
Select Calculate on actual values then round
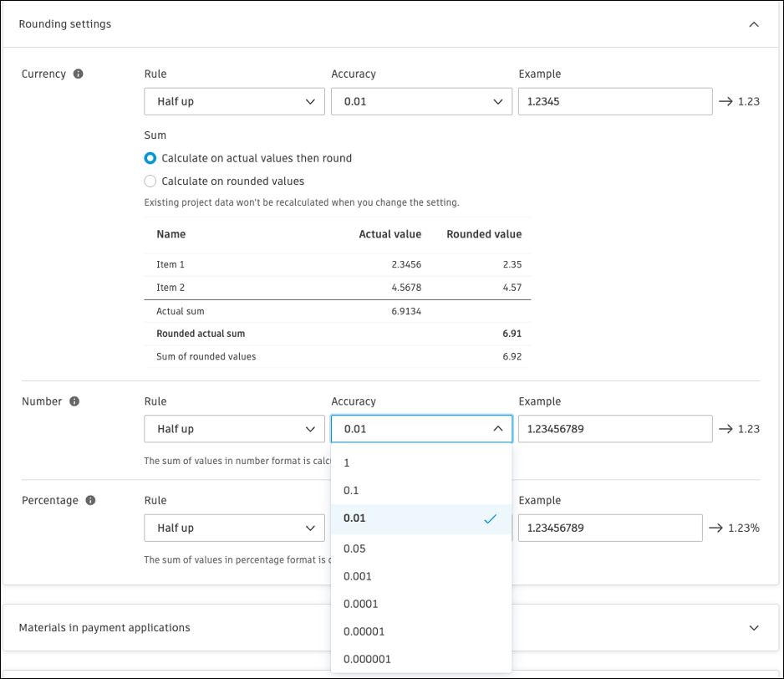(x=151, y=158)
